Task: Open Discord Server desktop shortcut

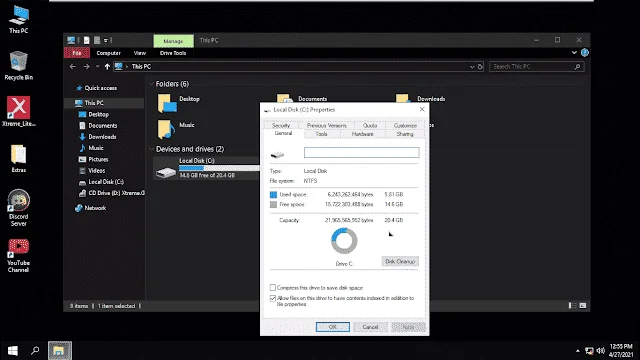Action: click(x=19, y=208)
